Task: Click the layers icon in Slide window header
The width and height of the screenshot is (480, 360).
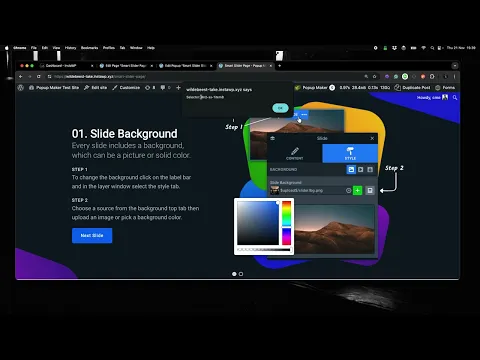Action: [x=272, y=138]
